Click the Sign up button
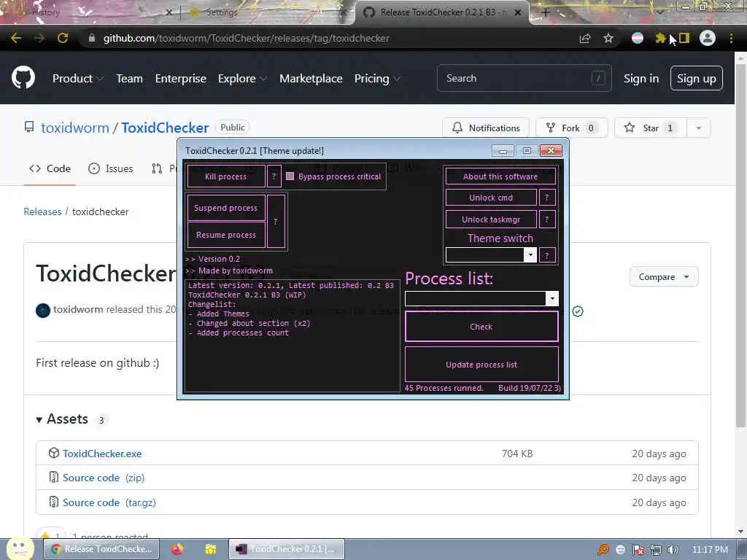 pos(697,78)
